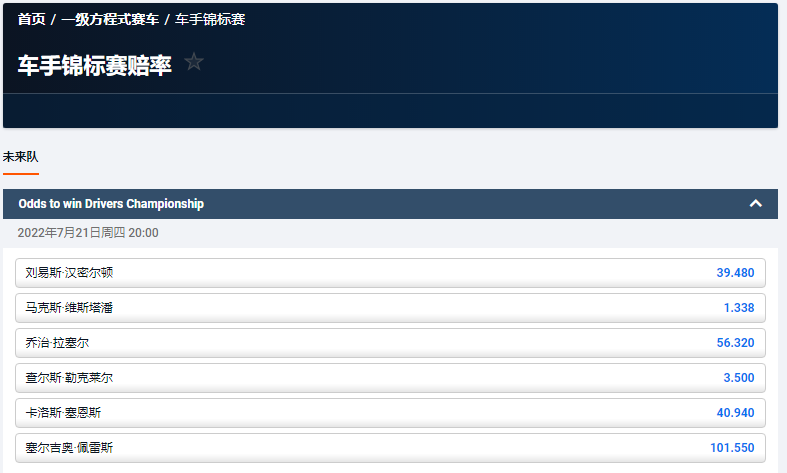The image size is (787, 473).
Task: Click the 卡洛斯·塞恩斯 row label
Action: tap(63, 413)
